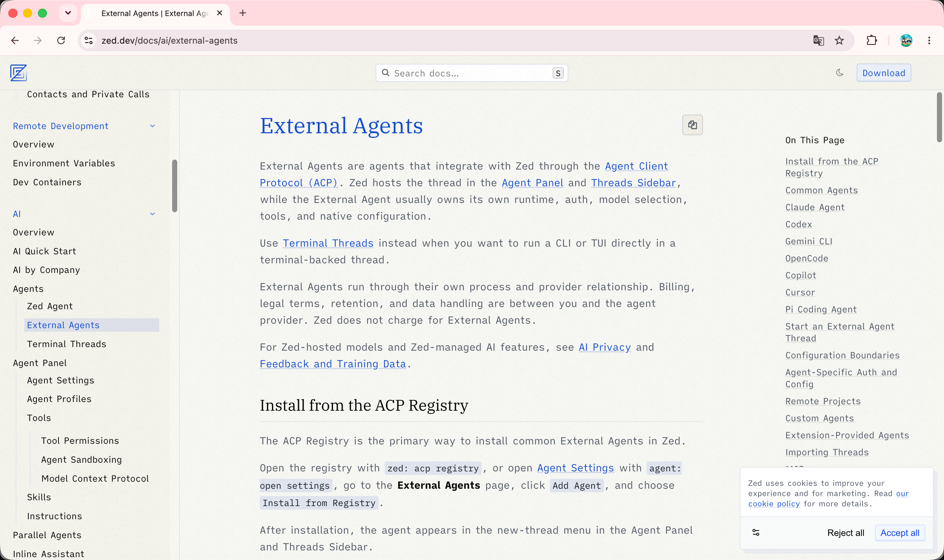Open cookie preferences sliders icon
The height and width of the screenshot is (560, 944).
click(x=756, y=532)
